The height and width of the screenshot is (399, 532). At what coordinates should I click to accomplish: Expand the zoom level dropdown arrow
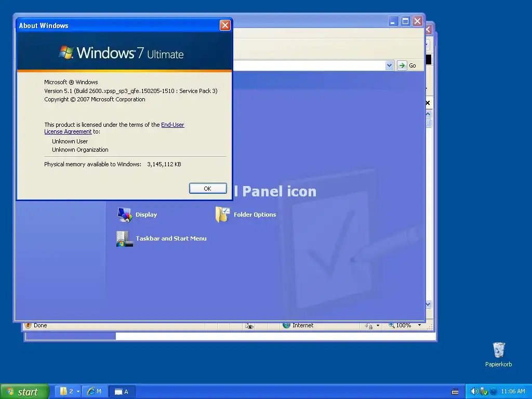tap(419, 325)
